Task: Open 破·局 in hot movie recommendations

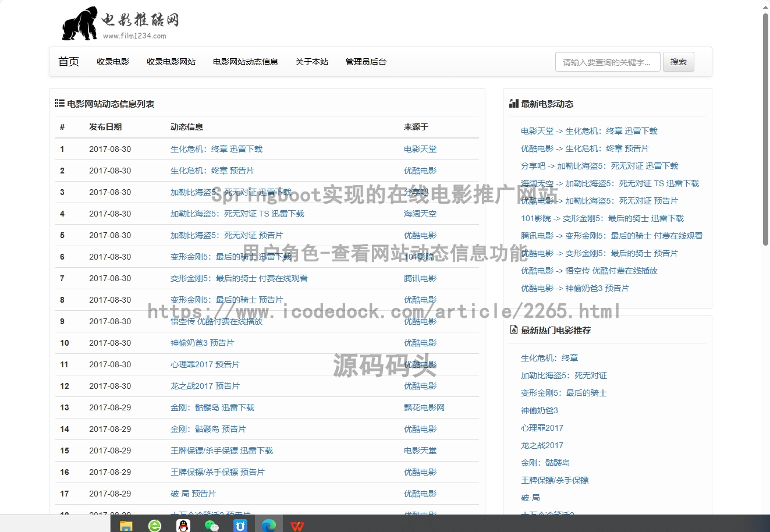Action: point(530,498)
